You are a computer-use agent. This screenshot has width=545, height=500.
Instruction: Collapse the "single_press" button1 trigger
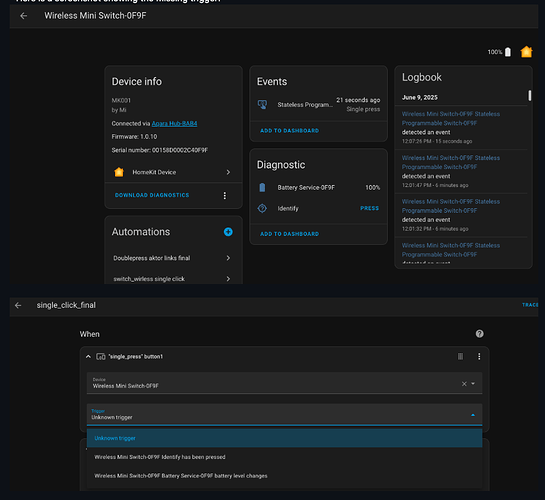tap(88, 356)
